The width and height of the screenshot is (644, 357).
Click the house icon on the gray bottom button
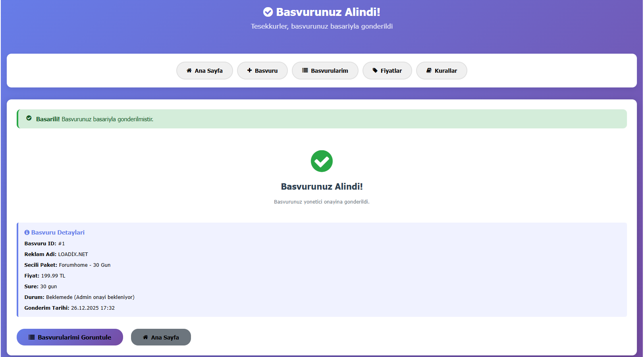point(145,337)
